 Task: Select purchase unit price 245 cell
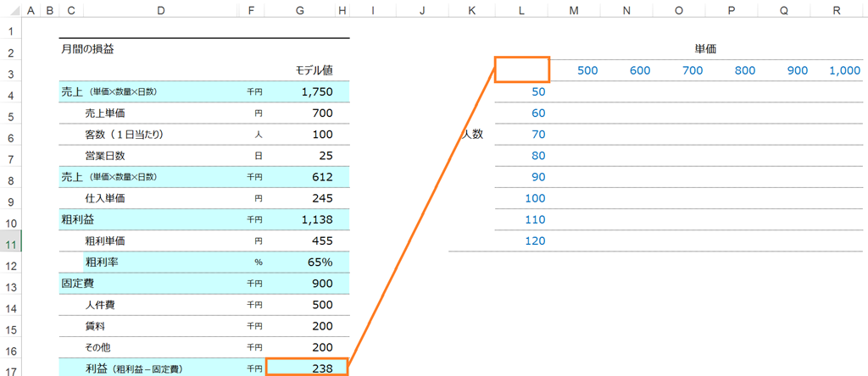pos(307,198)
